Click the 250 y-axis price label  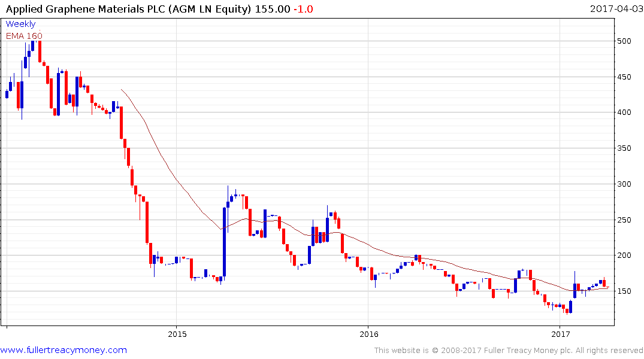click(624, 220)
